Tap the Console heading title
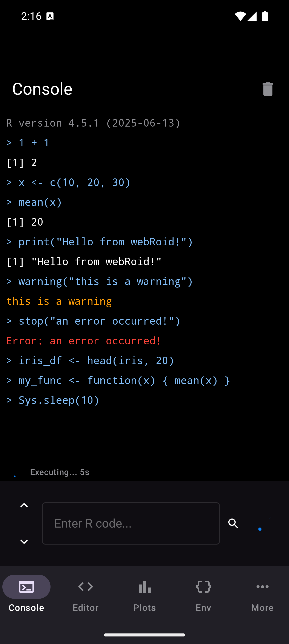Screen dimensions: 289x644 [42, 89]
